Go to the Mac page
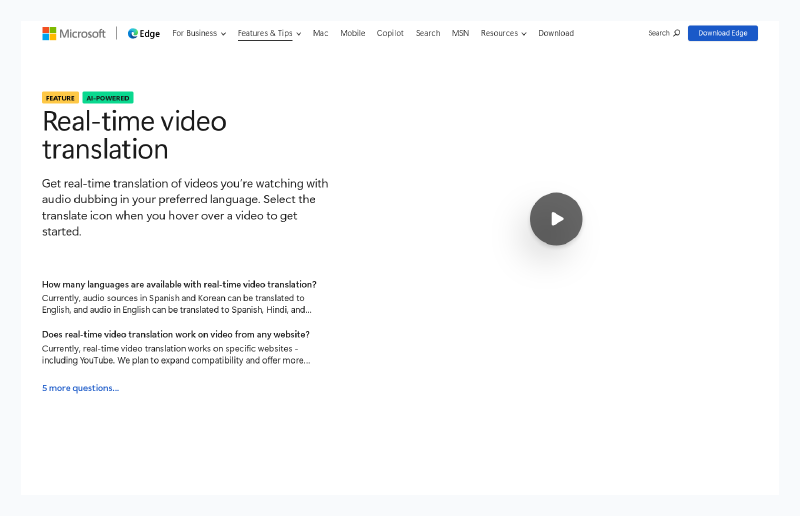Image resolution: width=800 pixels, height=516 pixels. (x=320, y=33)
